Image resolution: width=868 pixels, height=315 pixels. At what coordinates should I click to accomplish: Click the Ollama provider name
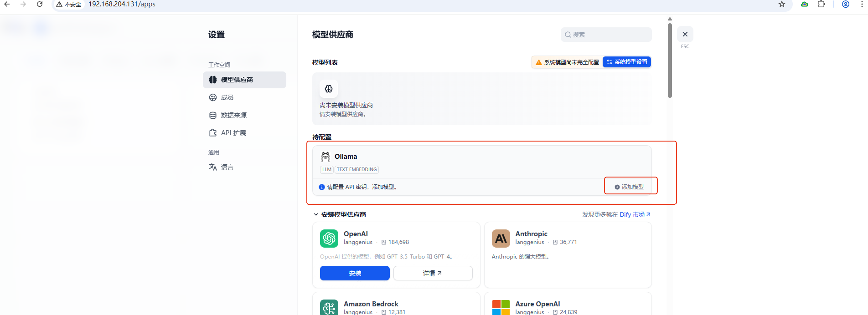click(x=346, y=157)
